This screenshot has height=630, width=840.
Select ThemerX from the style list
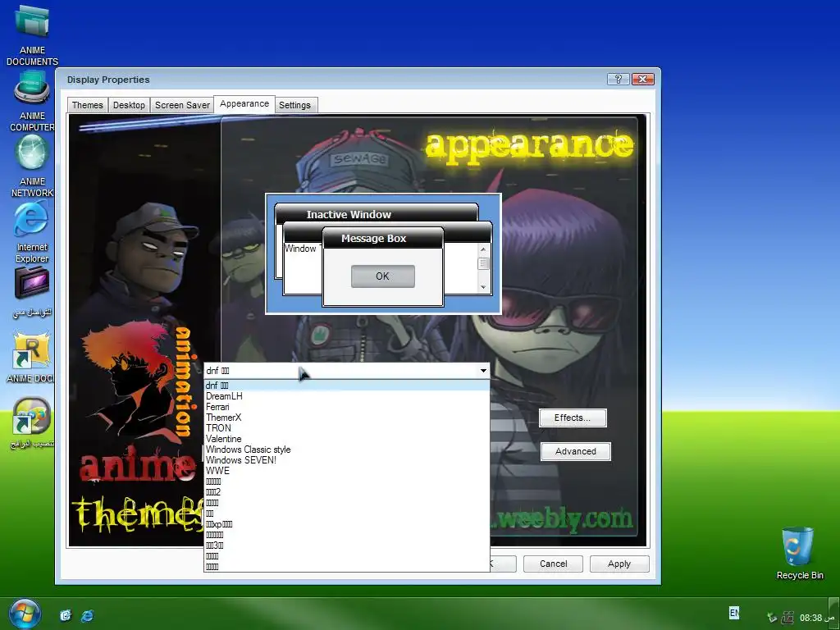pyautogui.click(x=347, y=418)
